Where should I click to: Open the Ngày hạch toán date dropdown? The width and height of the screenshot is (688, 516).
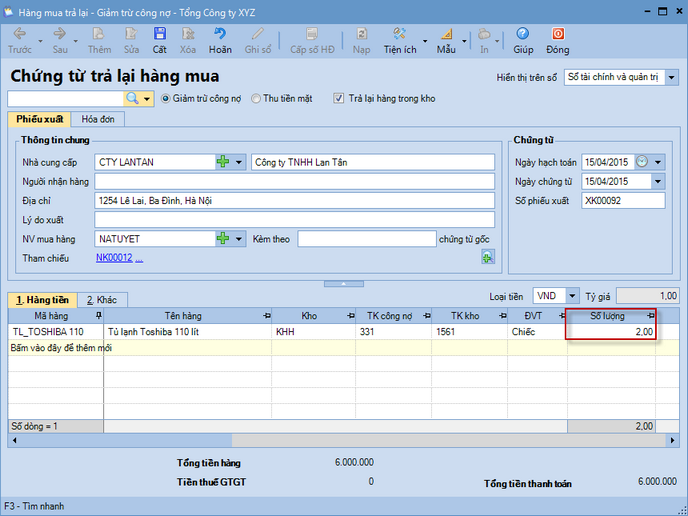click(658, 162)
